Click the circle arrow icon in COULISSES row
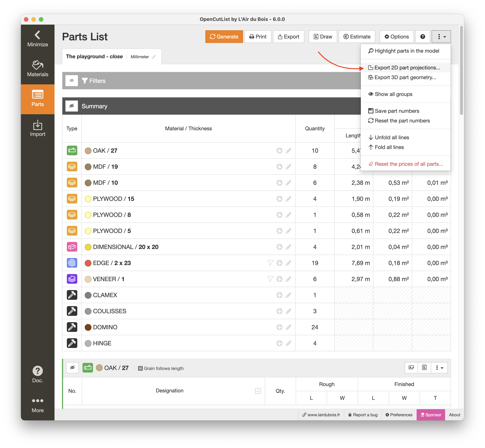 pos(279,311)
